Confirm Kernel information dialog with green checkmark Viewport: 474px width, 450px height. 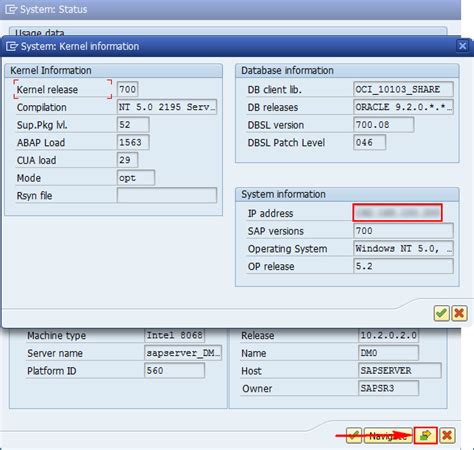coord(441,313)
